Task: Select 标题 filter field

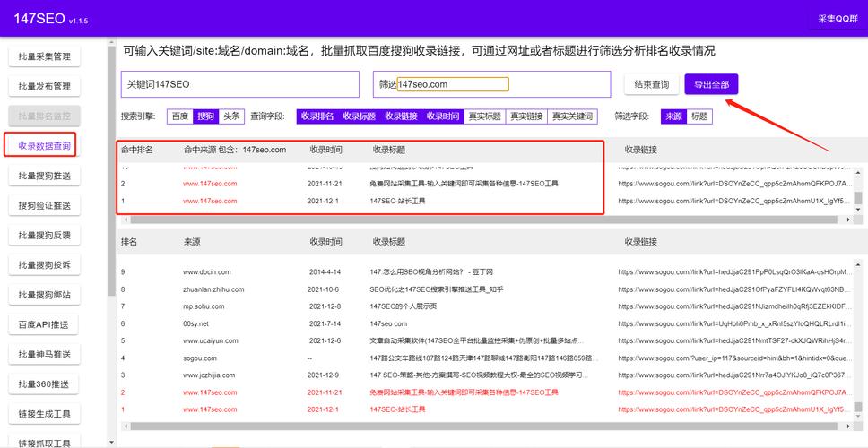Action: pyautogui.click(x=699, y=116)
